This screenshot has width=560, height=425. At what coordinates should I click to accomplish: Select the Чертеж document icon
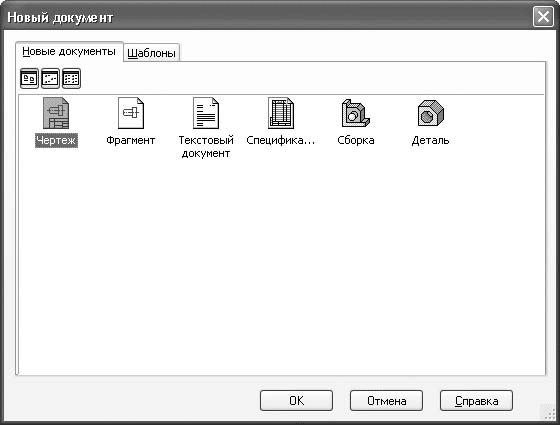56,113
